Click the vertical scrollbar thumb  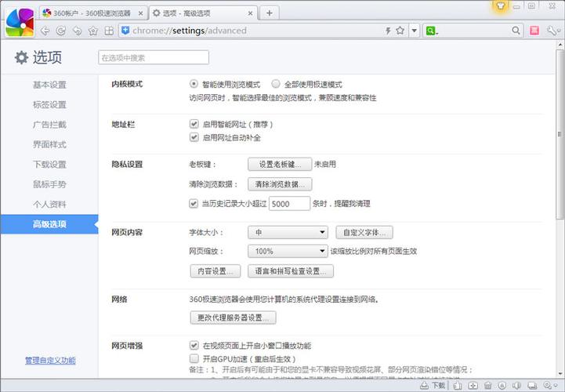560,134
